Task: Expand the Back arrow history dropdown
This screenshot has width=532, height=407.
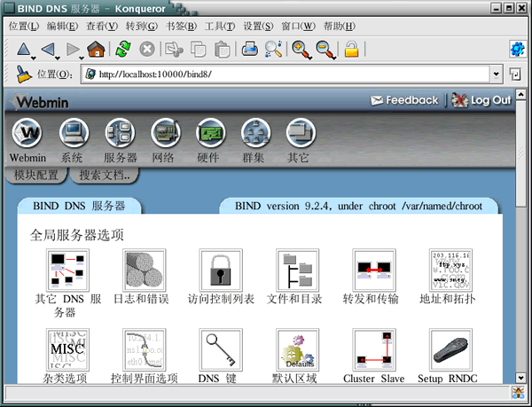Action: click(x=58, y=59)
